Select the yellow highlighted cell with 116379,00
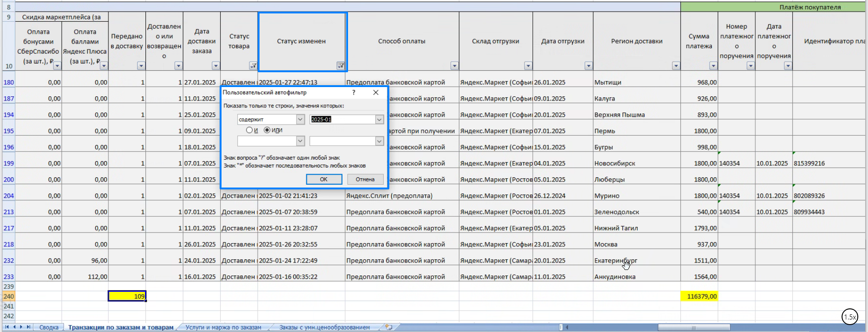This screenshot has width=868, height=332. 699,296
